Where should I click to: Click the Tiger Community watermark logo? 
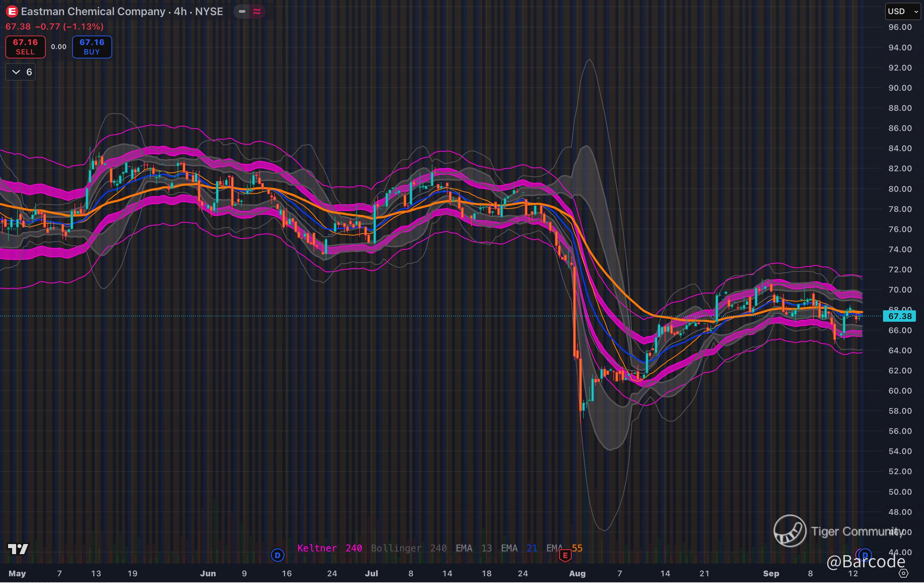(790, 531)
